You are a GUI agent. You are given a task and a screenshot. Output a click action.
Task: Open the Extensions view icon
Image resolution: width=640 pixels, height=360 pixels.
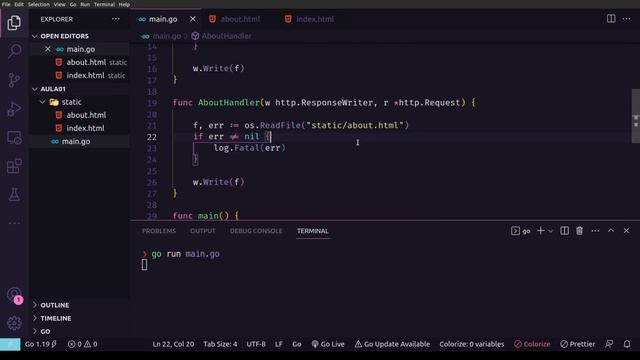pos(14,166)
